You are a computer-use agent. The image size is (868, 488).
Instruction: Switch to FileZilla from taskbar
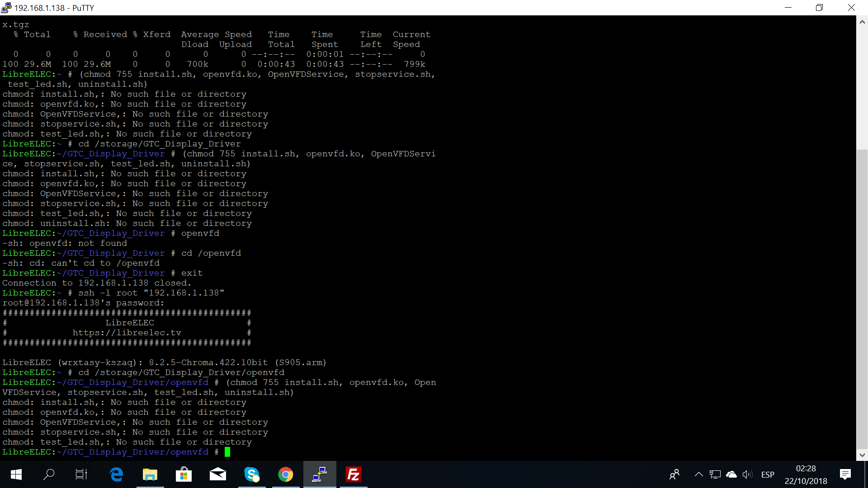pyautogui.click(x=353, y=474)
